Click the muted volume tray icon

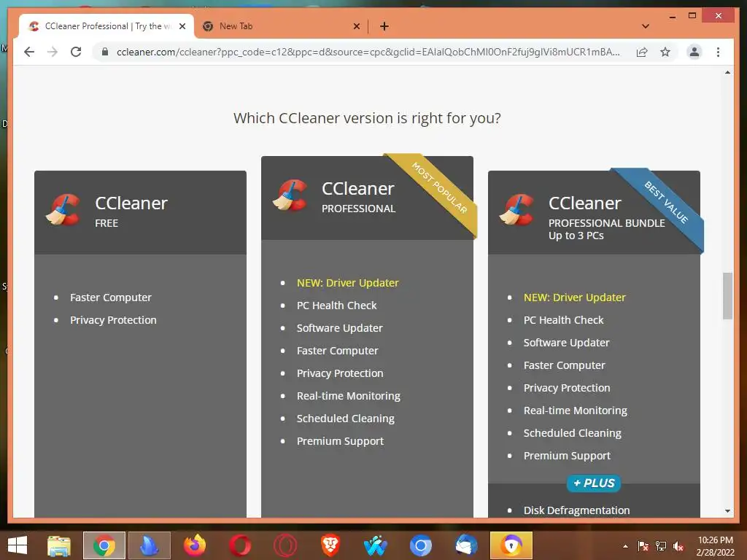(678, 546)
